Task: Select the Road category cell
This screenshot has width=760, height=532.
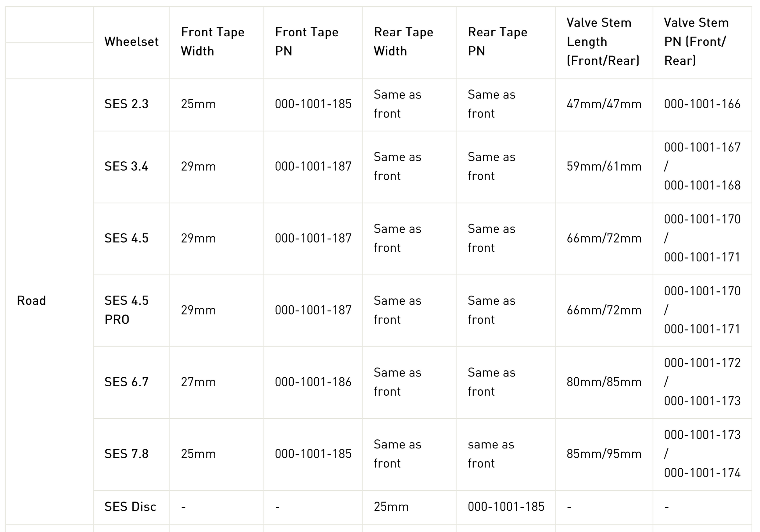Action: [x=32, y=300]
